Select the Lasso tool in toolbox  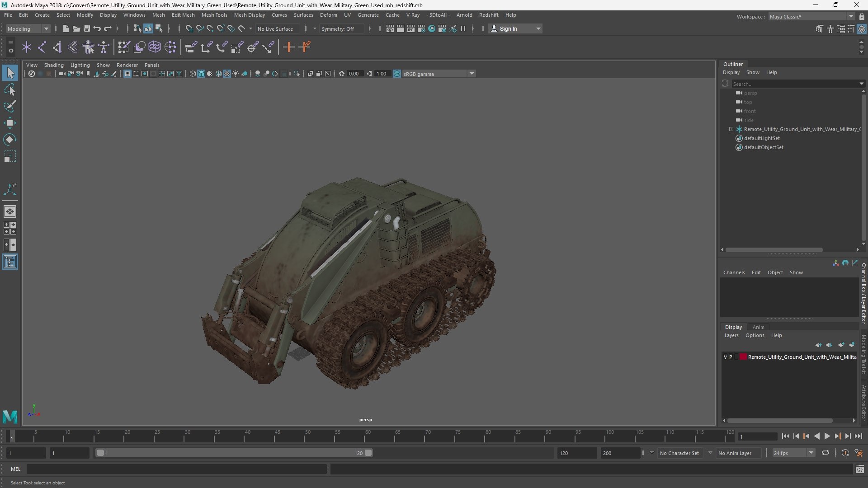(10, 89)
